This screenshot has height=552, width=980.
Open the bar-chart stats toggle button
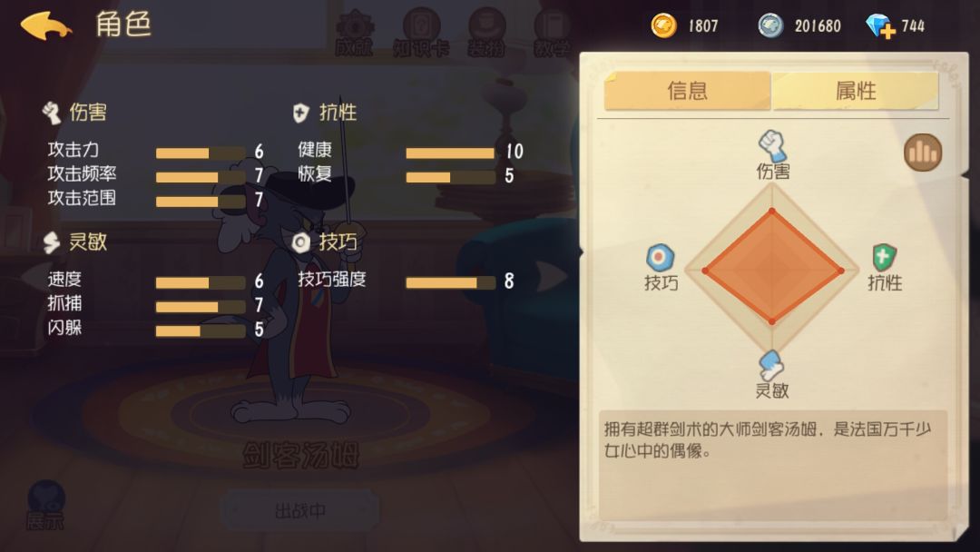[x=923, y=152]
